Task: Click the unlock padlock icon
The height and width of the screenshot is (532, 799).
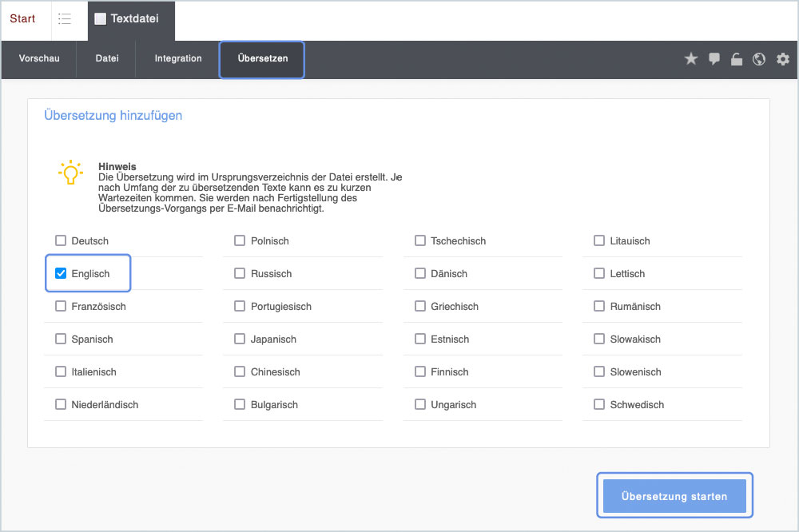Action: (737, 59)
